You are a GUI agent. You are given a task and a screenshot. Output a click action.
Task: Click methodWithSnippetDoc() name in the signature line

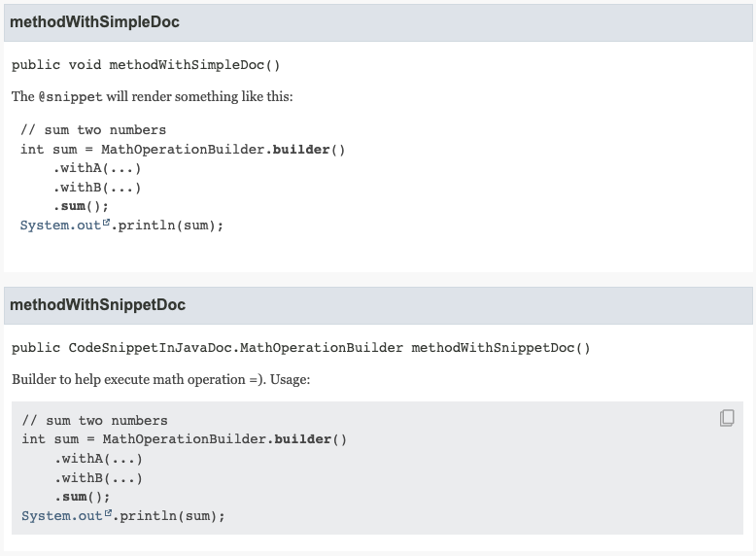500,348
